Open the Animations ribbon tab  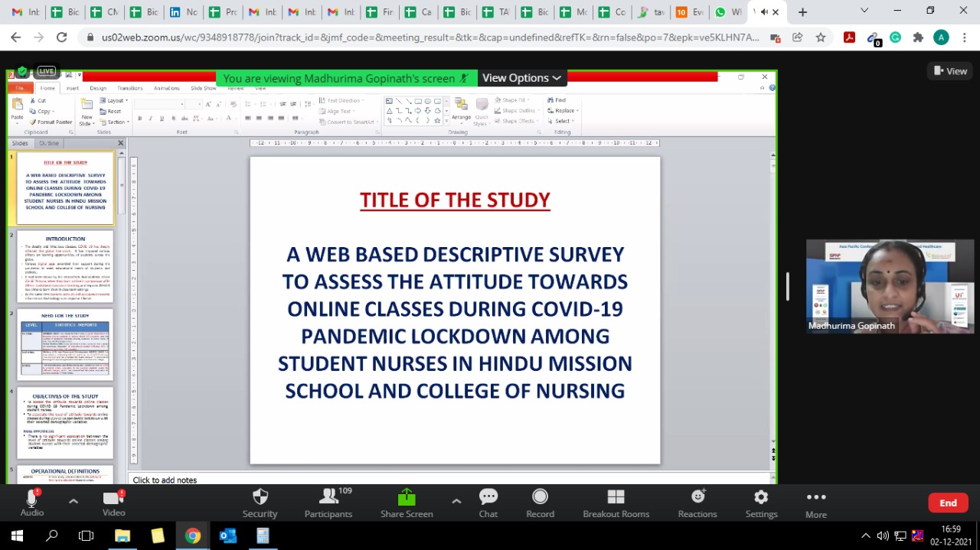point(166,88)
